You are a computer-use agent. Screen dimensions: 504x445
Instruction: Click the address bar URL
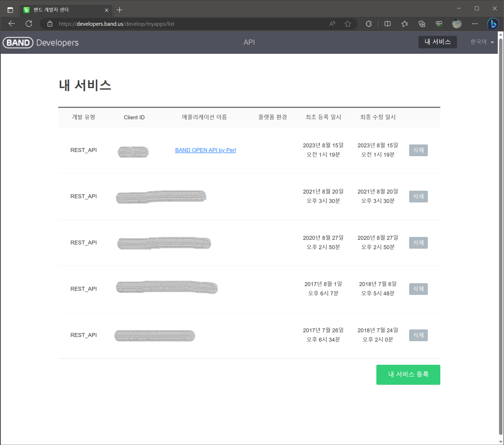pos(116,24)
